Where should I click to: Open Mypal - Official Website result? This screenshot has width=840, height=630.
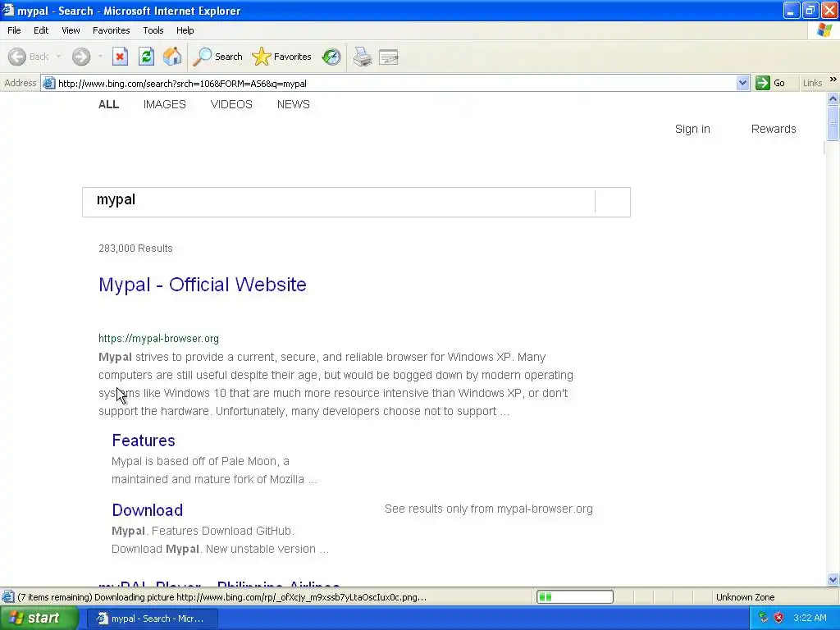point(203,285)
